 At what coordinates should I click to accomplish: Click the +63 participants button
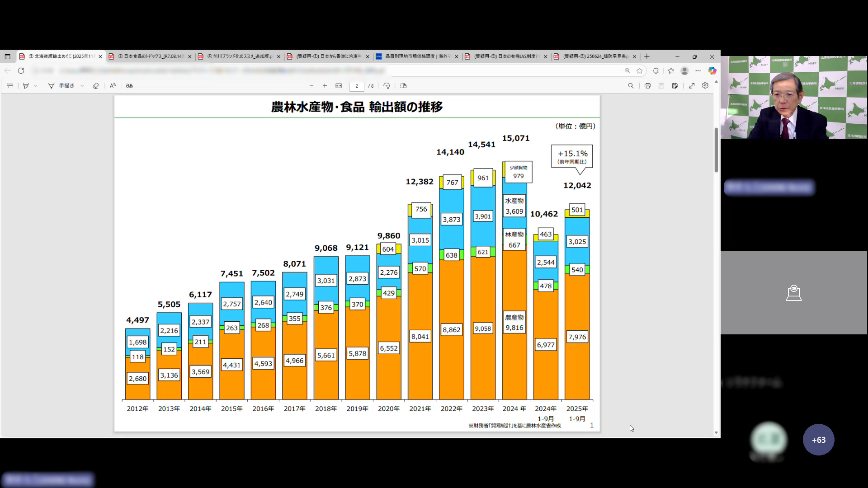click(818, 440)
